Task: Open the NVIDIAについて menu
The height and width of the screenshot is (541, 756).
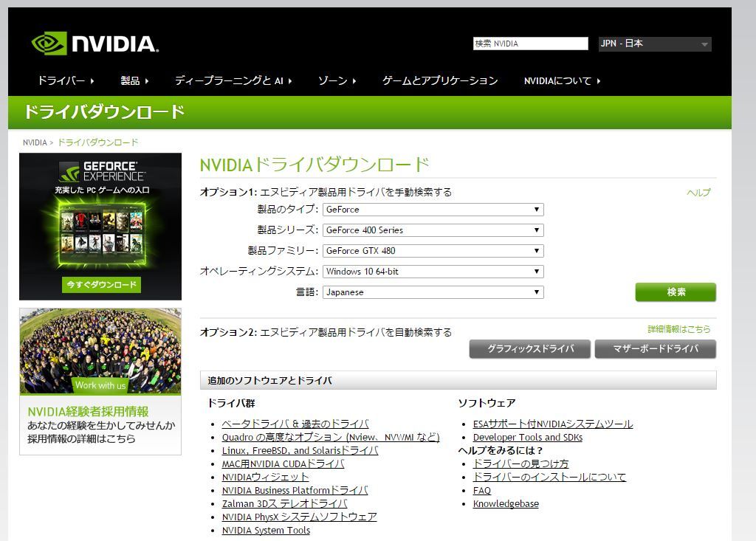Action: [x=562, y=80]
